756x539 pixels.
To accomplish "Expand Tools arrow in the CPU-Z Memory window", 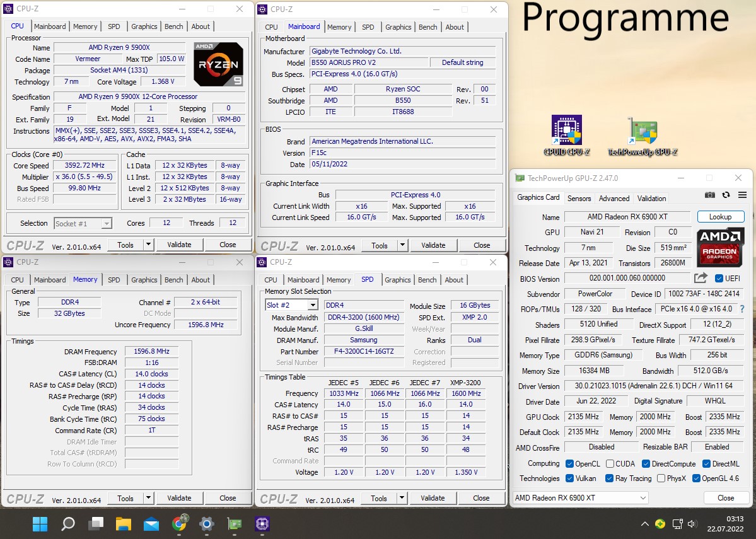I will [149, 498].
